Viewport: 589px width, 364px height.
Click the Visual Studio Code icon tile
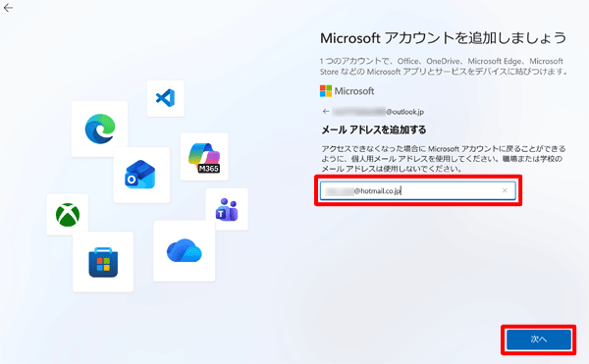coord(166,98)
